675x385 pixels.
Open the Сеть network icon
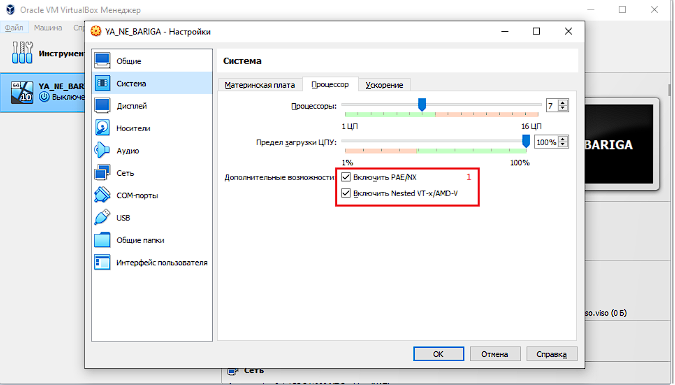pos(102,173)
